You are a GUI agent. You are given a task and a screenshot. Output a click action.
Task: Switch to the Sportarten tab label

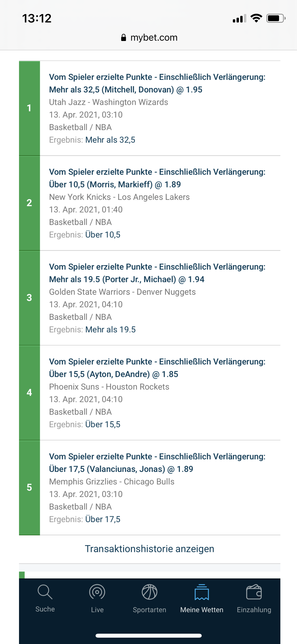pos(149,610)
